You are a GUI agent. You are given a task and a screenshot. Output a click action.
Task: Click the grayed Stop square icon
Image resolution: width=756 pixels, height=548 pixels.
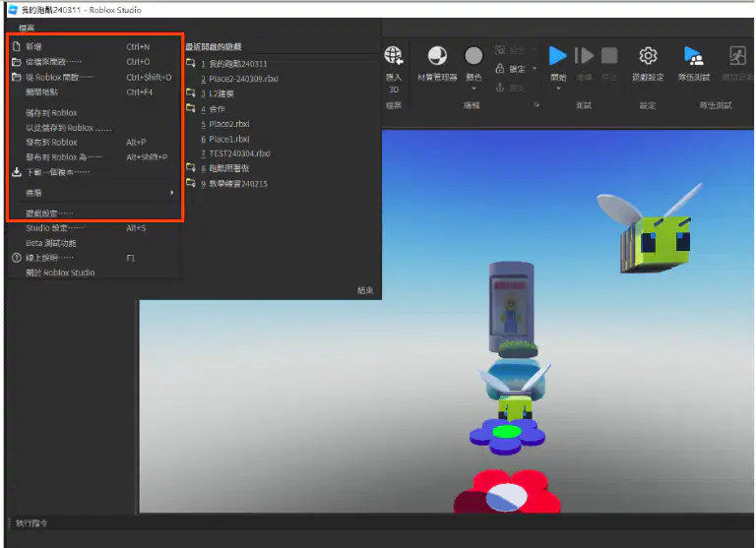tap(609, 55)
